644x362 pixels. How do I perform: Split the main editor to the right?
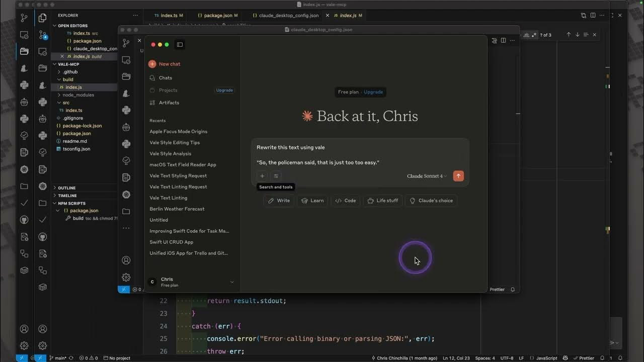pyautogui.click(x=592, y=16)
